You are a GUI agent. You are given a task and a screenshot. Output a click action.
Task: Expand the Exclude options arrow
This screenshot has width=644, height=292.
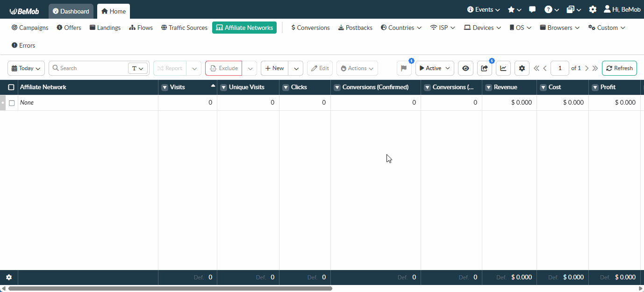(x=250, y=68)
